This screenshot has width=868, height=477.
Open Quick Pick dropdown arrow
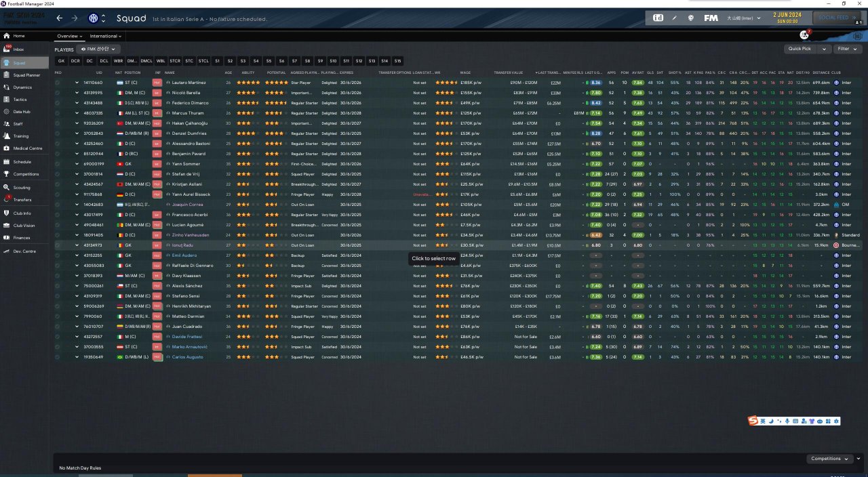click(x=825, y=49)
